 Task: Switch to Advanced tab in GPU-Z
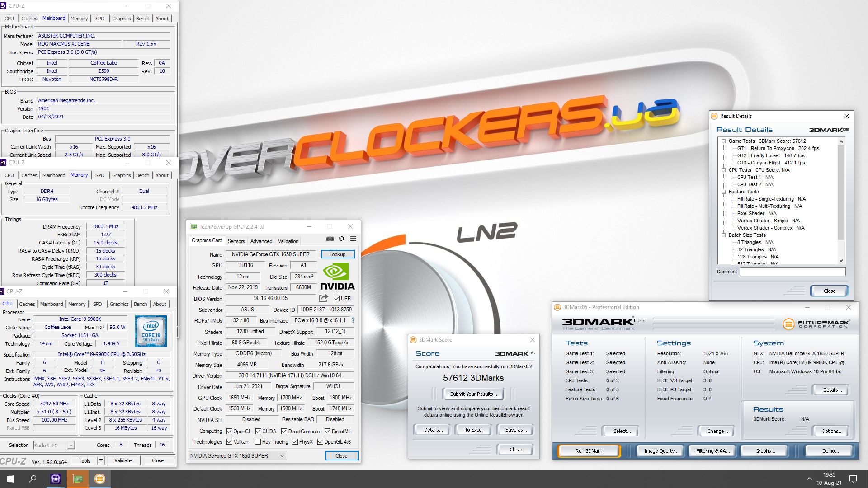261,241
